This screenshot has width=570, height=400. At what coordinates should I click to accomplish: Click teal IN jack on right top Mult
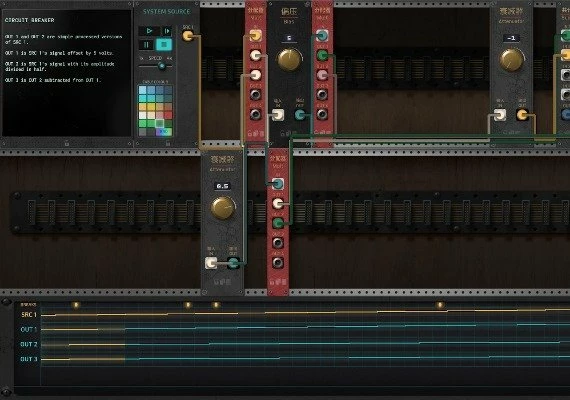(322, 36)
